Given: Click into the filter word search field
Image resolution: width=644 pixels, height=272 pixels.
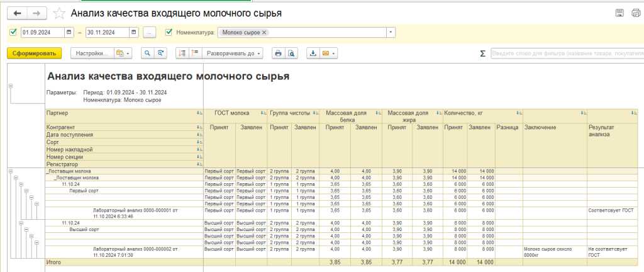Looking at the screenshot, I should click(566, 54).
